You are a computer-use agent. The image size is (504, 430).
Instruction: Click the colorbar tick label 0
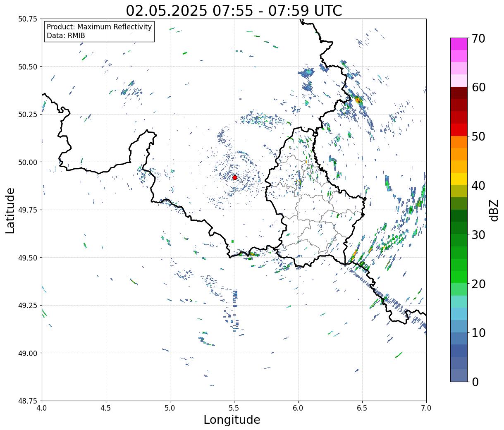tap(475, 382)
